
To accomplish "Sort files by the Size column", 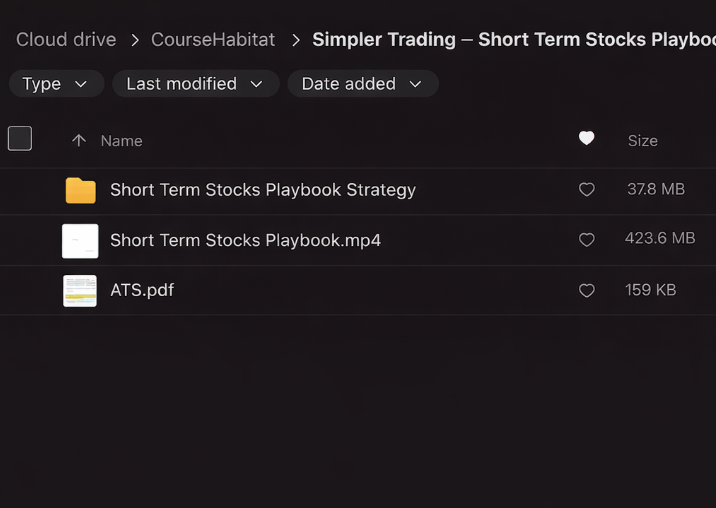I will 642,141.
